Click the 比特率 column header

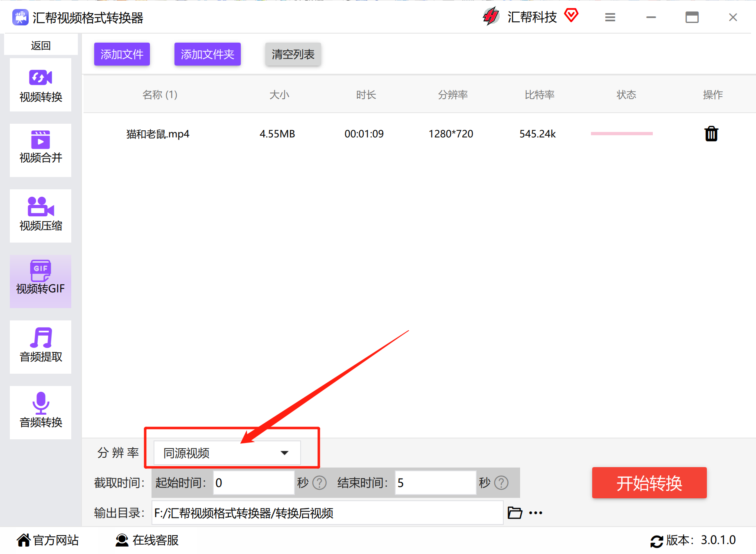(540, 95)
